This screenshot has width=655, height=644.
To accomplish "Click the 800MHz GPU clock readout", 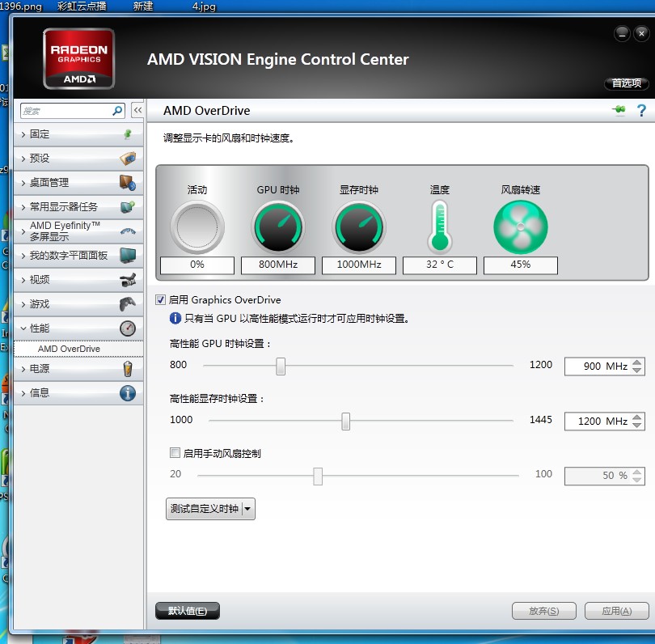I will coord(278,265).
